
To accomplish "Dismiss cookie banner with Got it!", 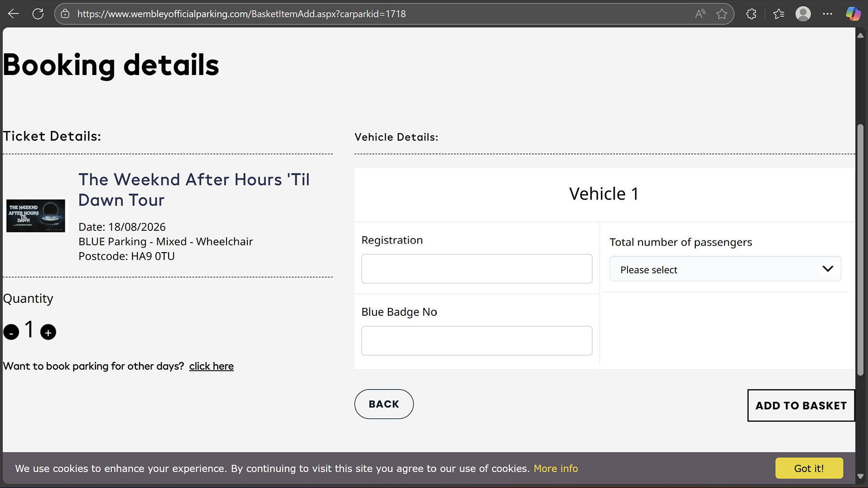I will tap(809, 469).
